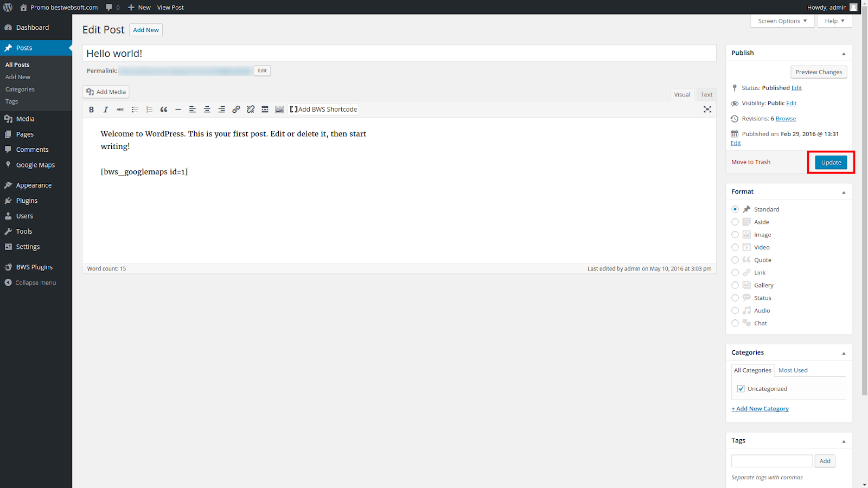
Task: Select the Image post format
Action: point(735,235)
